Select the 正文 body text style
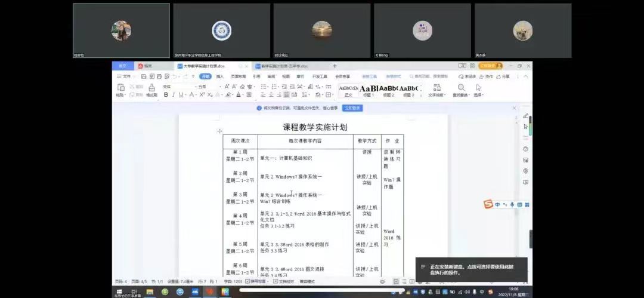This screenshot has width=644, height=298. 348,91
